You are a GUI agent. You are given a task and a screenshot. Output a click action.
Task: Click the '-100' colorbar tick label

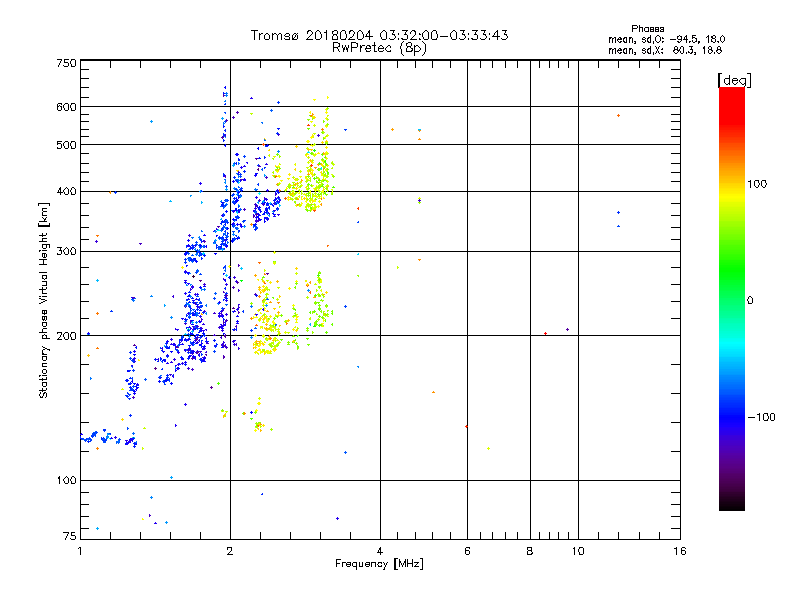point(761,417)
